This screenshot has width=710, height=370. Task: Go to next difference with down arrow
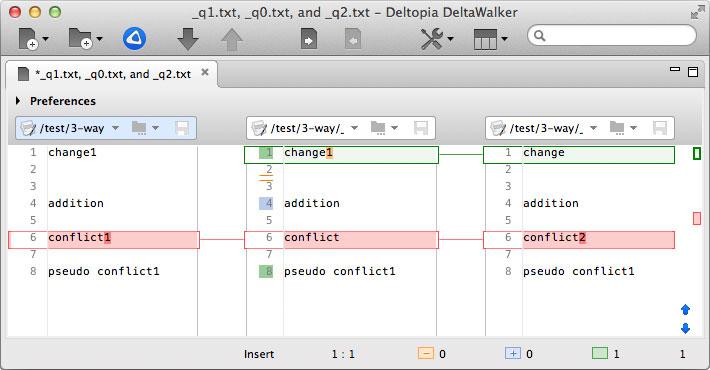[x=188, y=39]
